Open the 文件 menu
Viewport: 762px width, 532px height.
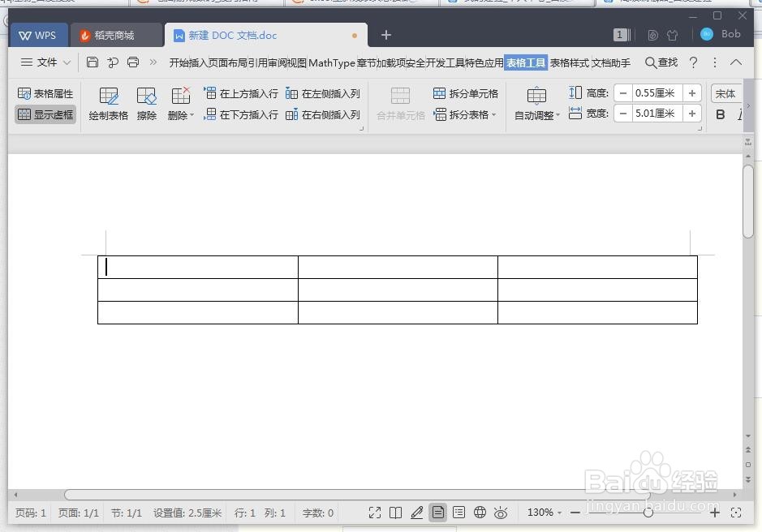click(x=47, y=62)
